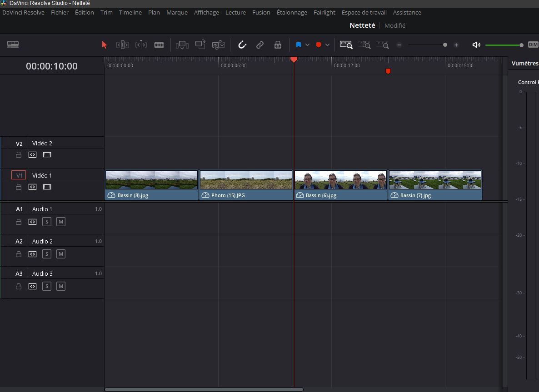Image resolution: width=539 pixels, height=392 pixels.
Task: Zoom out the timeline with minus button
Action: (399, 45)
